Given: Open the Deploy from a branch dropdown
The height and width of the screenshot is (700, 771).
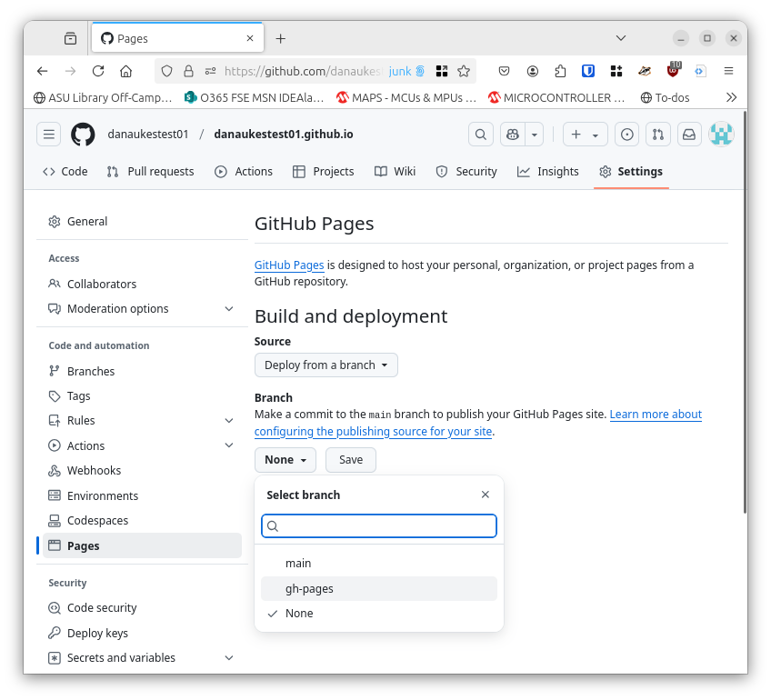Looking at the screenshot, I should click(326, 365).
